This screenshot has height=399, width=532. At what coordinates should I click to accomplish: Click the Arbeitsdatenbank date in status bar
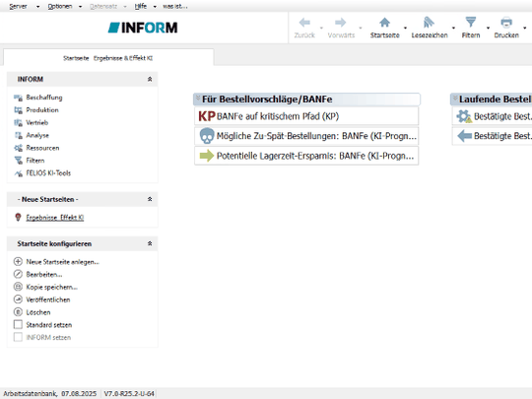(50, 393)
